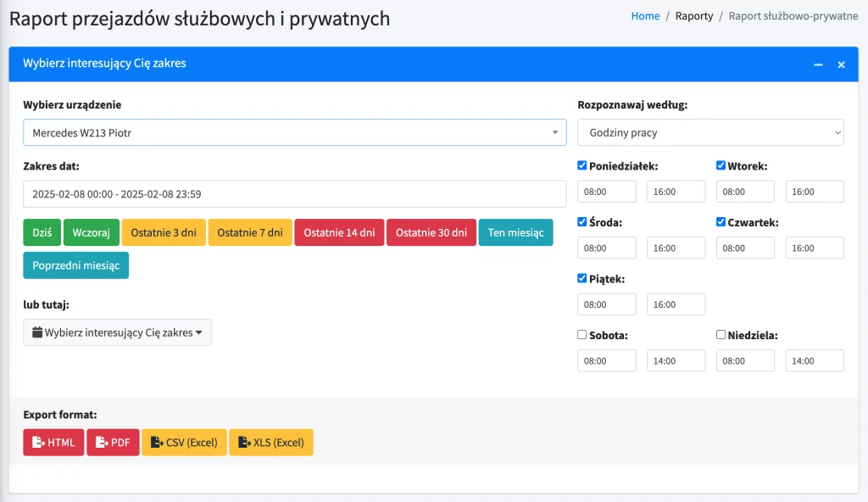868x502 pixels.
Task: Edit Środa start time field
Action: 607,248
